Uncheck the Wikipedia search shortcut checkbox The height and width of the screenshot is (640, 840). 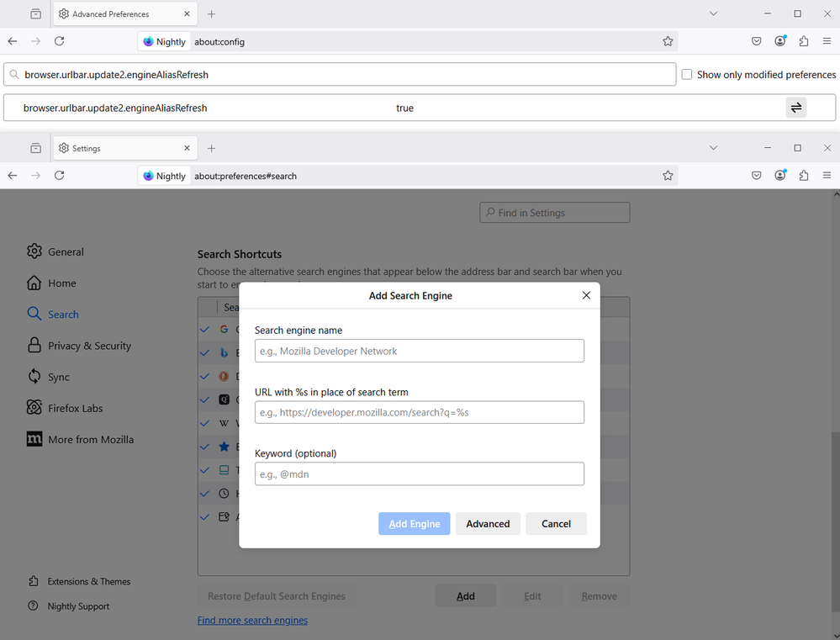point(204,423)
